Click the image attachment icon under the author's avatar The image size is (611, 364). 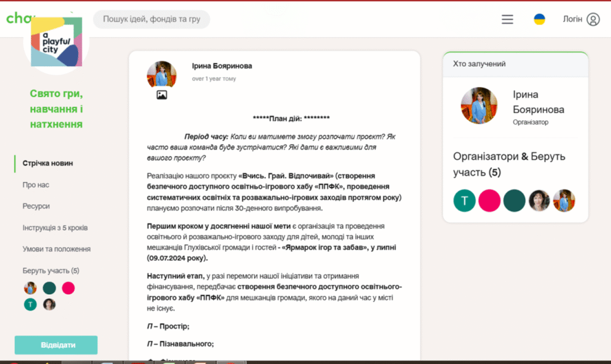pos(162,95)
